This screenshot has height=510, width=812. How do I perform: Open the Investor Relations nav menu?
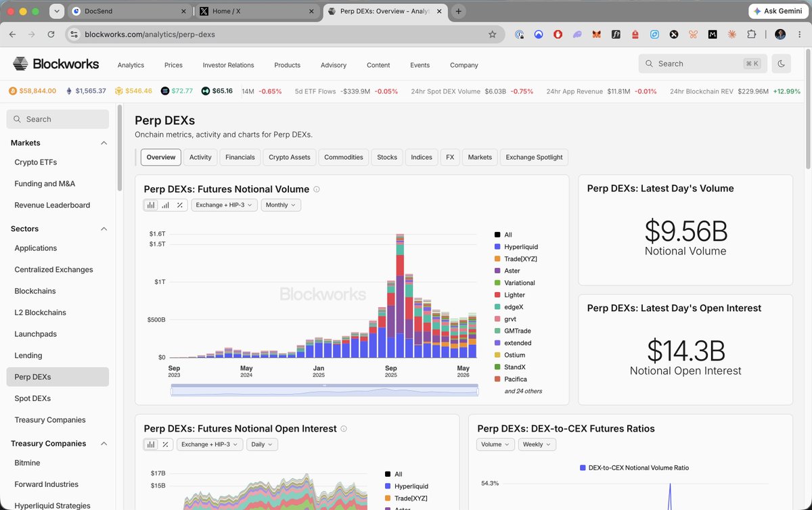(228, 65)
